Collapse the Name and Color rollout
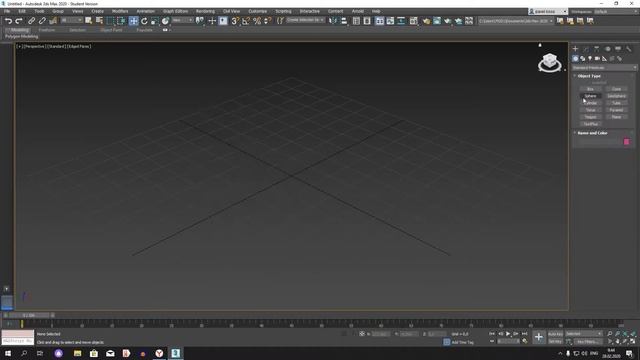The image size is (640, 360). point(591,133)
